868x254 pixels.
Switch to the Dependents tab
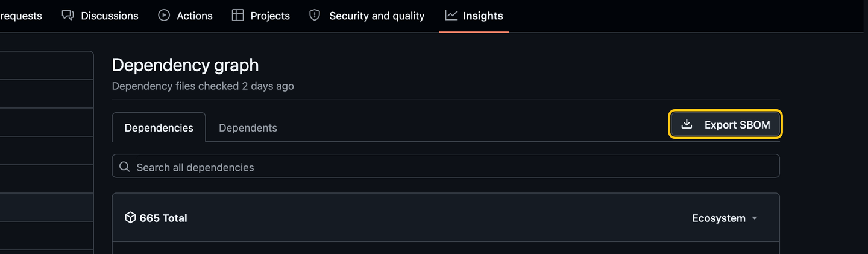(x=248, y=127)
